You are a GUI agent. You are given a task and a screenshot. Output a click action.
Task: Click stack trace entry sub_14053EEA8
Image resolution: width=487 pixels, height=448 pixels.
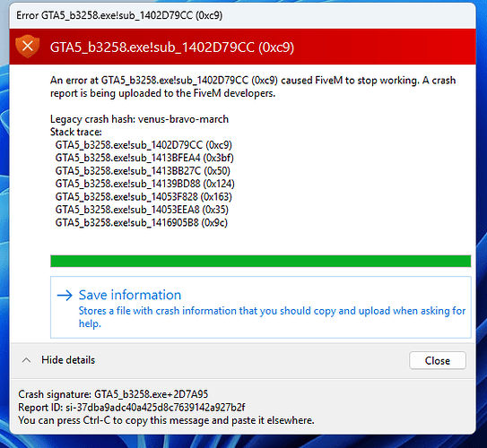coord(142,210)
